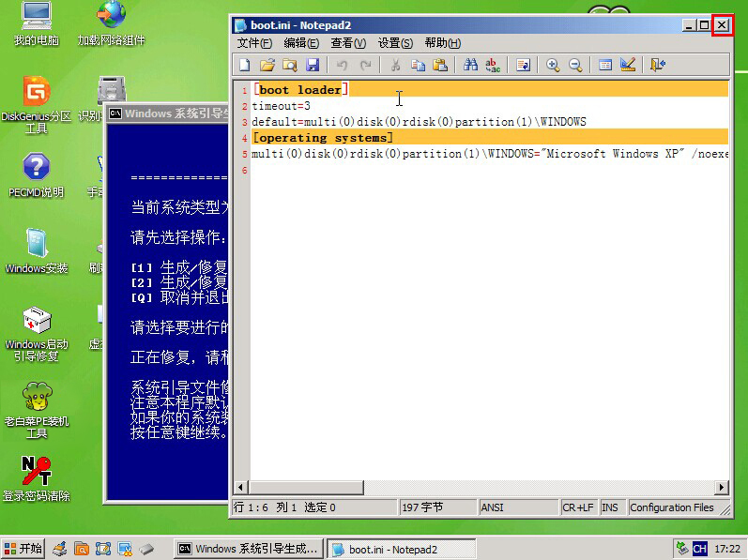Open Find with the binoculars icon
Image resolution: width=748 pixels, height=560 pixels.
tap(470, 65)
